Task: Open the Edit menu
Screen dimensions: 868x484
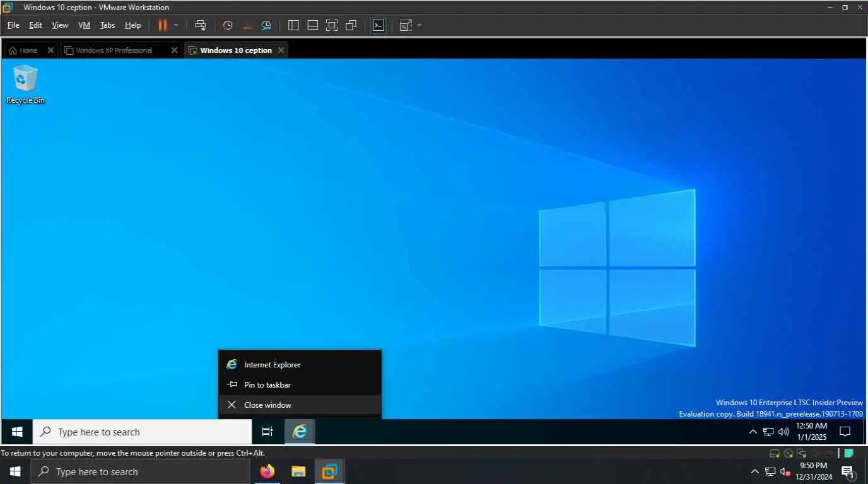Action: [35, 25]
